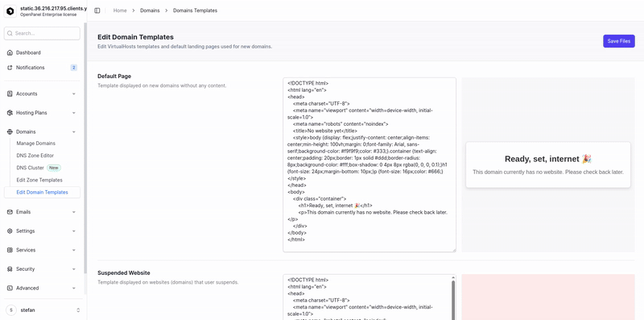Toggle the sidebar collapse icon
This screenshot has width=644, height=320.
[x=97, y=10]
